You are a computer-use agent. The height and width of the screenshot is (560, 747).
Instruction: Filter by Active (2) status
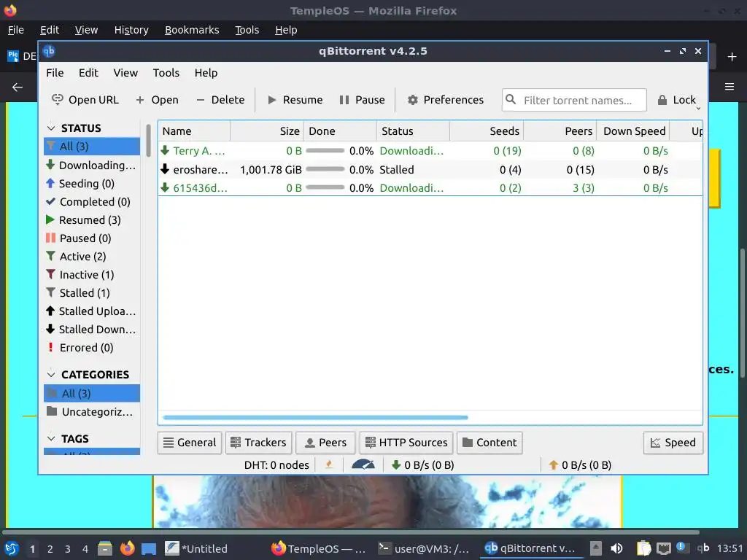coord(92,257)
